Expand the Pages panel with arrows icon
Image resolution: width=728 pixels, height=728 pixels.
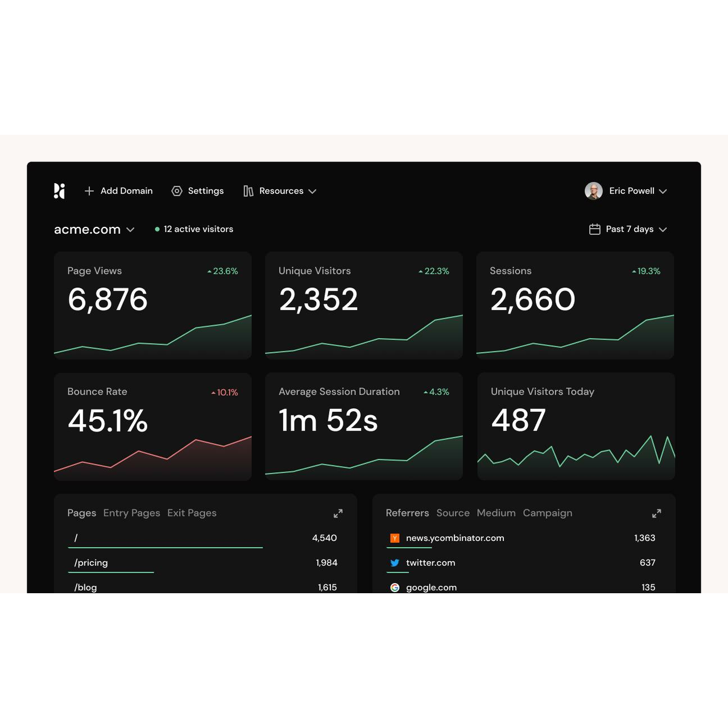point(338,514)
